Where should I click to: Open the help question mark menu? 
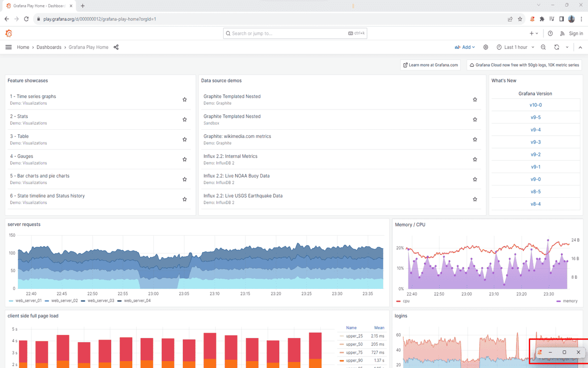click(550, 33)
